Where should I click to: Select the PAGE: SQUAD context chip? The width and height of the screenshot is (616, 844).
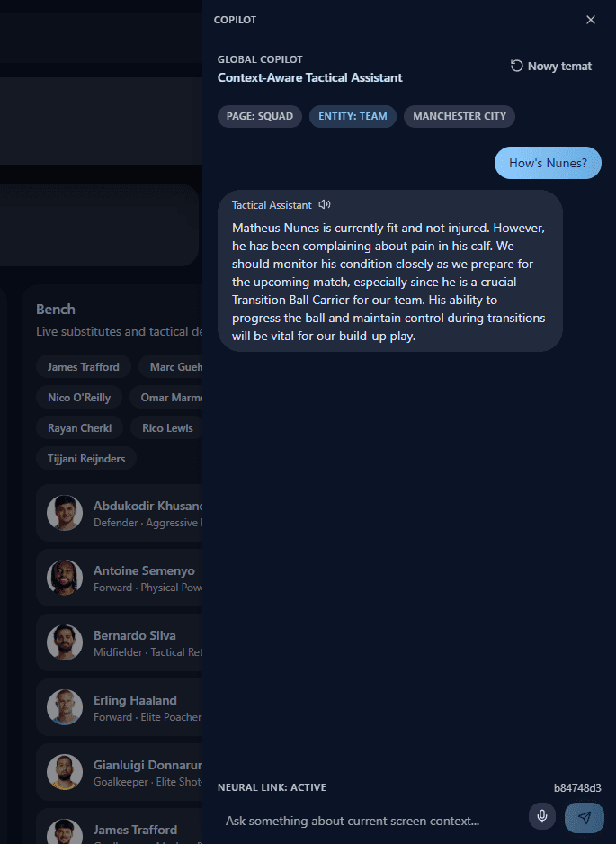260,116
